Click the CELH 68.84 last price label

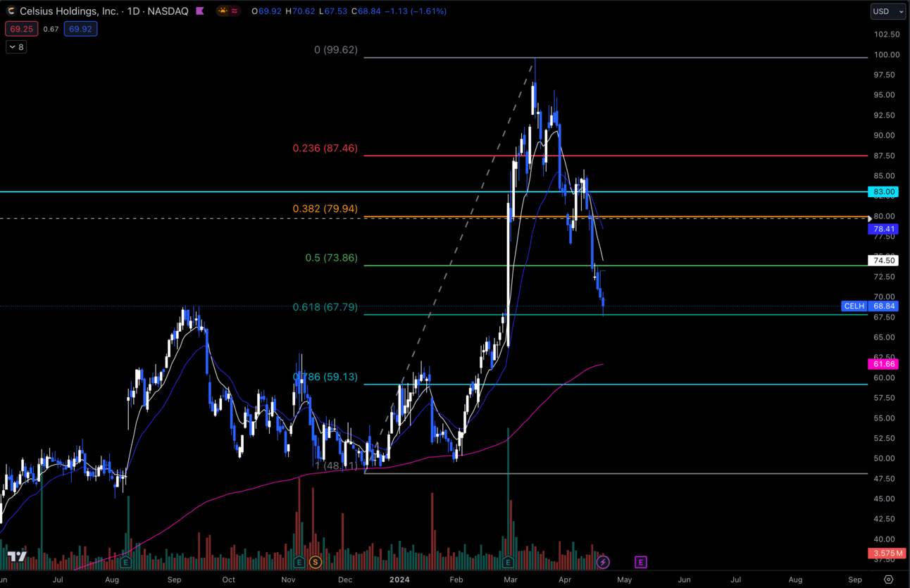pos(870,306)
